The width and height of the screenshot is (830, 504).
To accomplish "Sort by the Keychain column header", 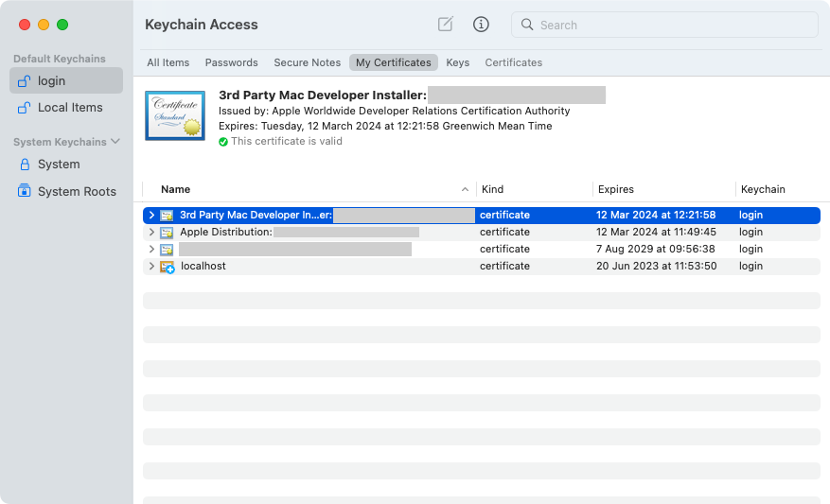I will [763, 189].
